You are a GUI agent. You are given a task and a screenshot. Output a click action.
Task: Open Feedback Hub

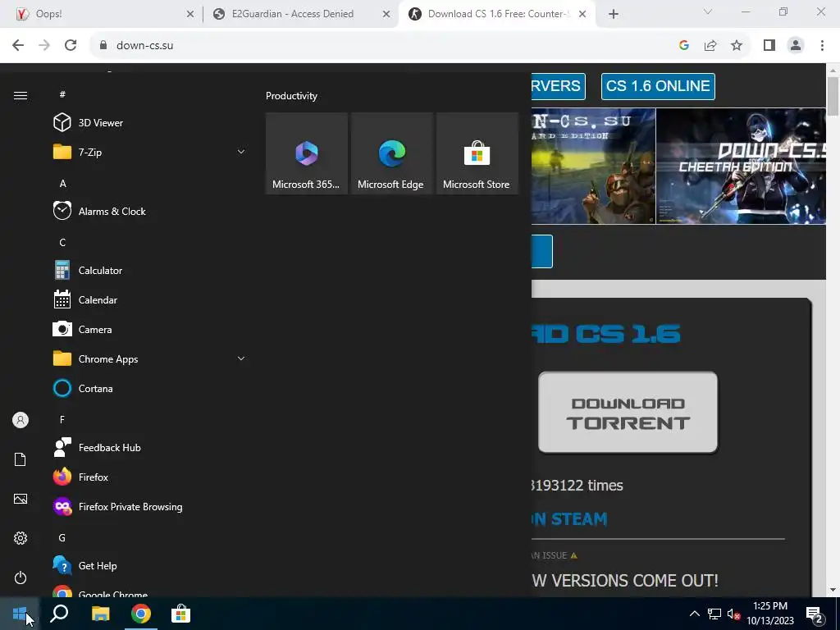(150, 447)
